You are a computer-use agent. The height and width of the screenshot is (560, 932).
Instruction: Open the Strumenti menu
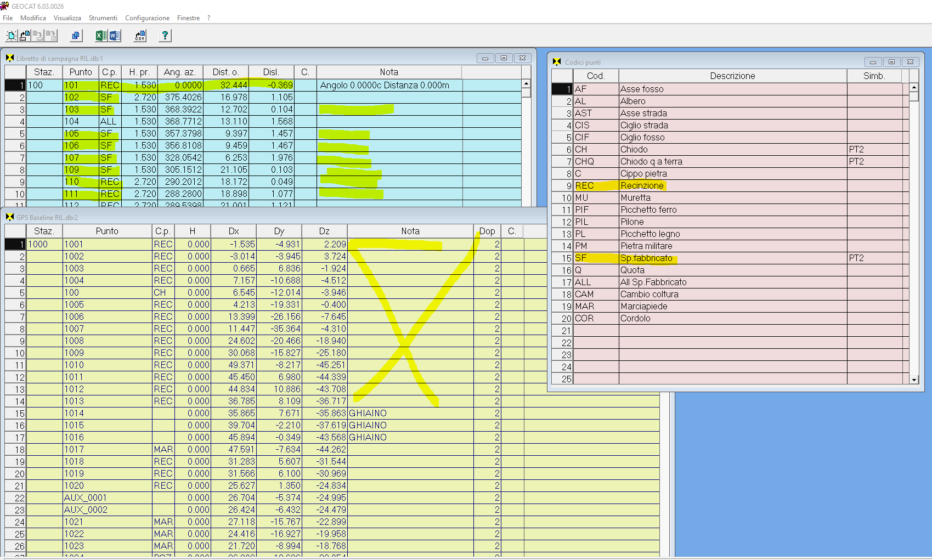103,18
